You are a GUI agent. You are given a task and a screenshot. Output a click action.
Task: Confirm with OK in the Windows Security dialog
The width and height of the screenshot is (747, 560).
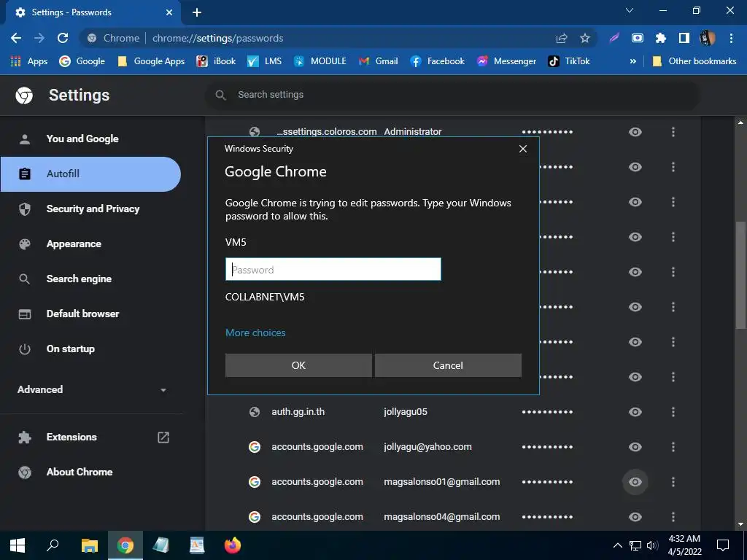point(298,365)
